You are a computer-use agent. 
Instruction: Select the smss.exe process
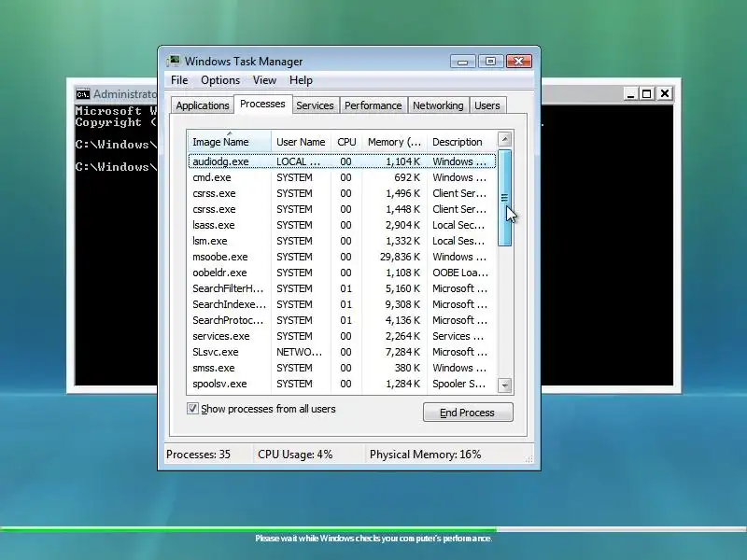[342, 368]
